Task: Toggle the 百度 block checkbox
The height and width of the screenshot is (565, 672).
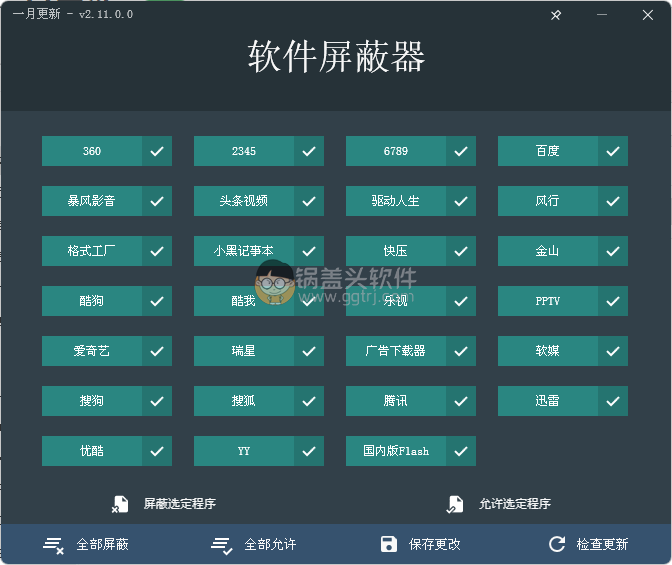Action: pyautogui.click(x=613, y=151)
